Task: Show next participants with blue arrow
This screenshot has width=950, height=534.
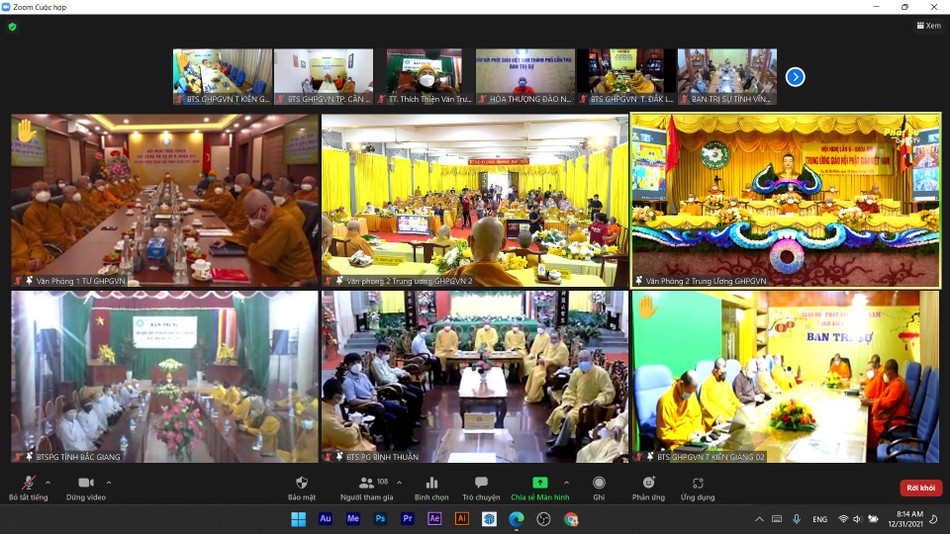Action: (x=795, y=77)
